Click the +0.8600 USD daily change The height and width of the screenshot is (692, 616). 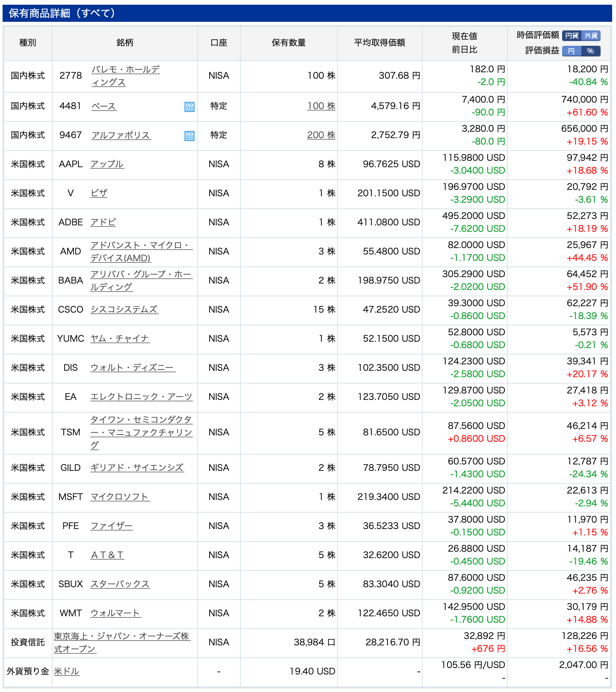click(477, 439)
